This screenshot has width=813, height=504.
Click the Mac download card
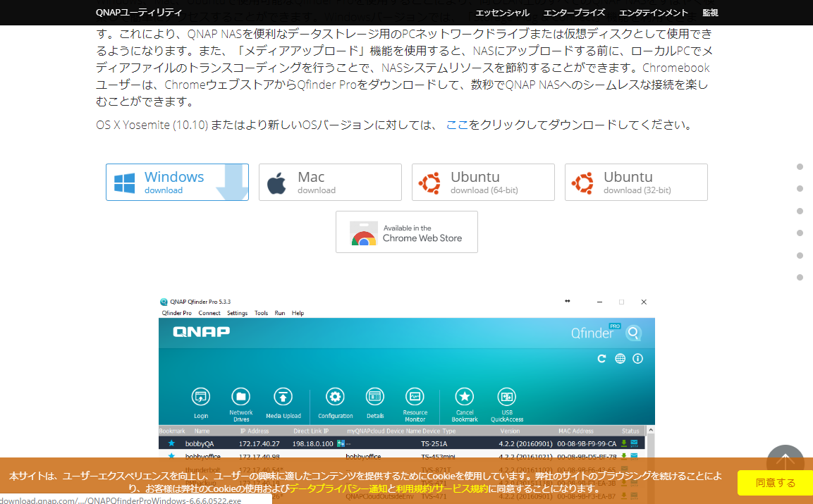point(330,182)
